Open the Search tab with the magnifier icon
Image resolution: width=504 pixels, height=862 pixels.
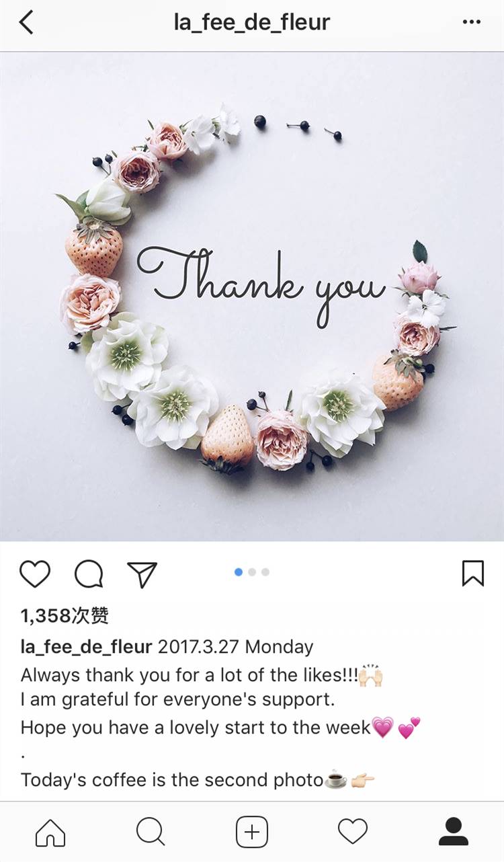click(151, 832)
